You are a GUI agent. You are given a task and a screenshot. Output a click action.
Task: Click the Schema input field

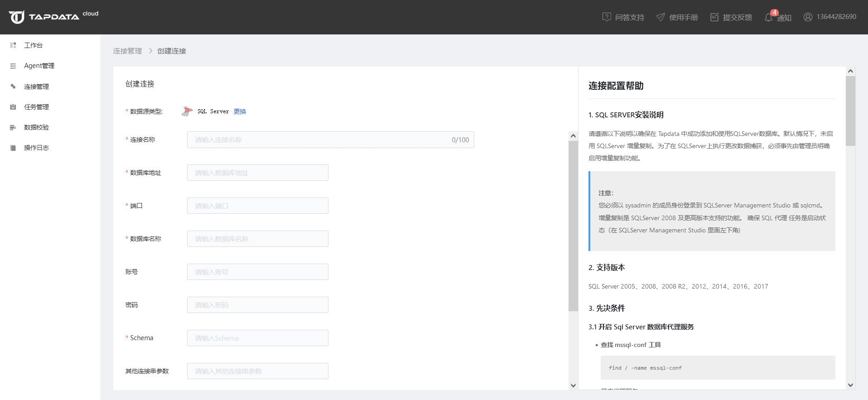258,338
